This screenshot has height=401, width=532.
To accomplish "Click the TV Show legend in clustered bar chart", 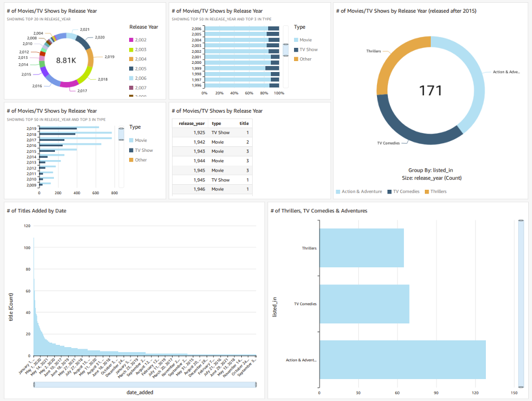I will click(141, 150).
